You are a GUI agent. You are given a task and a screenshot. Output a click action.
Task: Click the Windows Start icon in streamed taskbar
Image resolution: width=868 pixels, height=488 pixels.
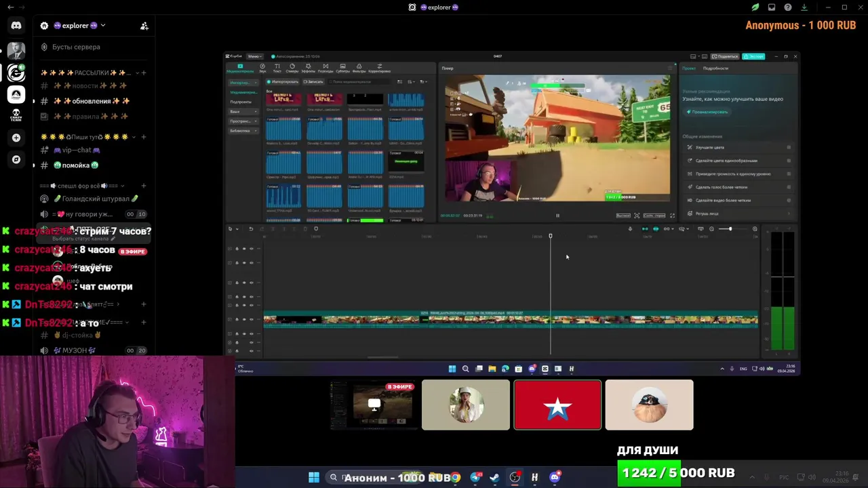click(x=452, y=369)
